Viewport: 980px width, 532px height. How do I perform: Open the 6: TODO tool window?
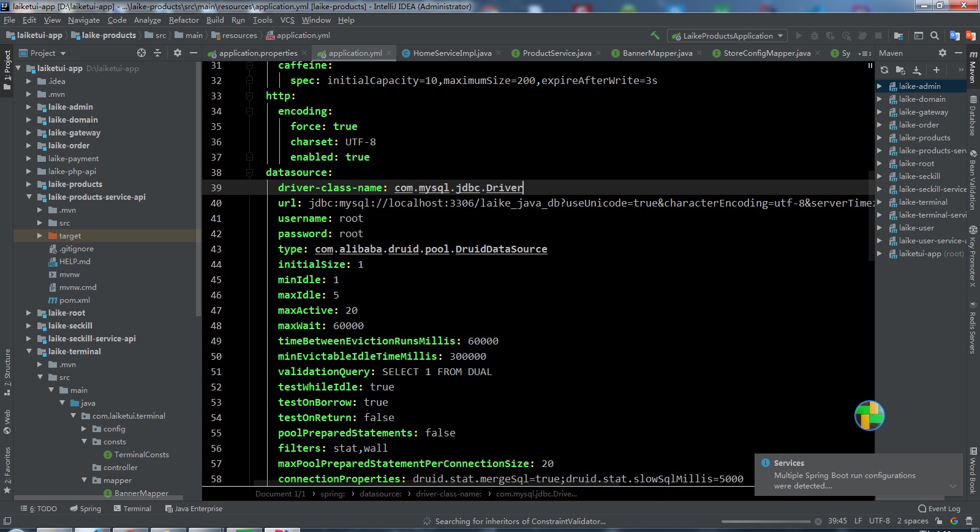pos(39,509)
